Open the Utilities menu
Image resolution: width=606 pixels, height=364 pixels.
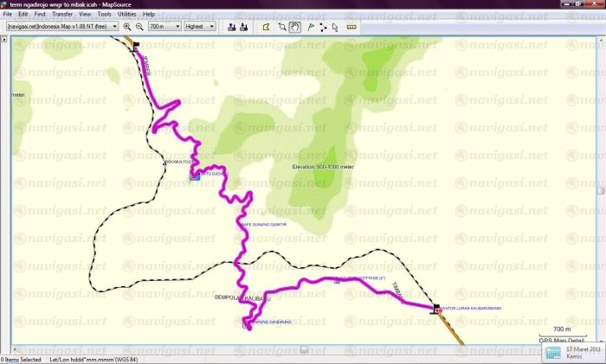pyautogui.click(x=126, y=15)
